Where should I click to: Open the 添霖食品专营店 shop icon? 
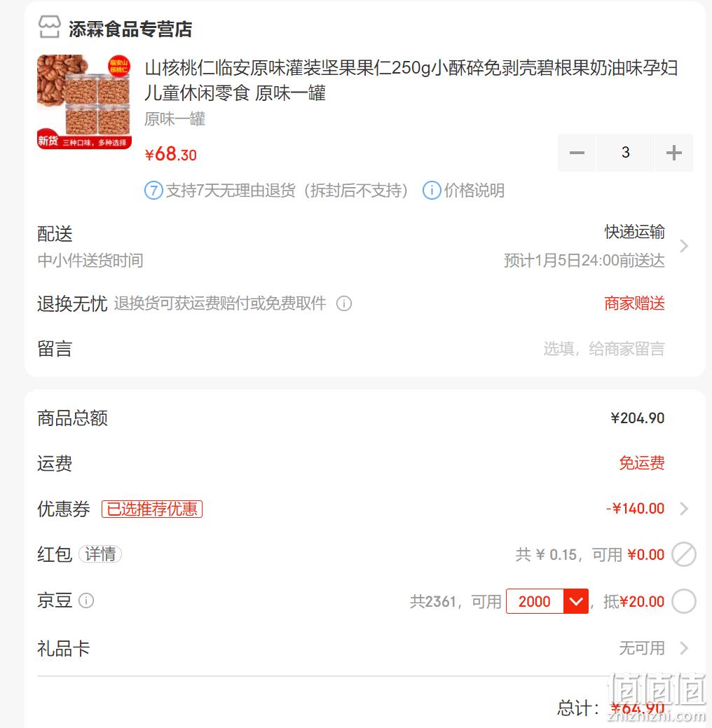(49, 27)
